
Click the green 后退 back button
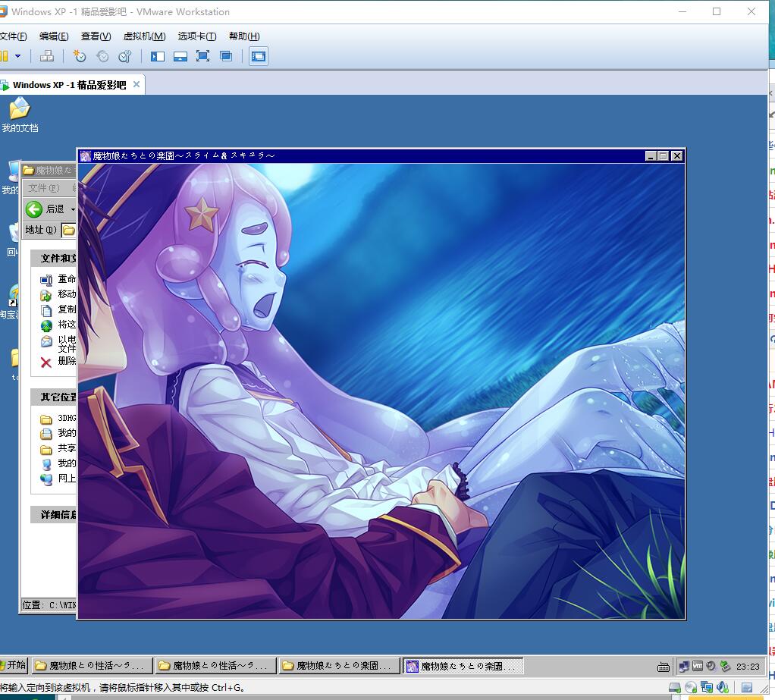click(34, 209)
